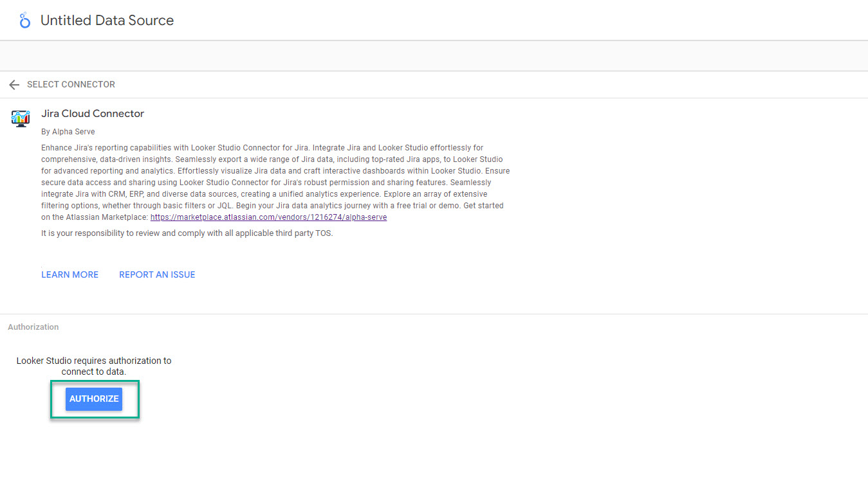
Task: Click the third party TOS responsibility notice
Action: (187, 233)
